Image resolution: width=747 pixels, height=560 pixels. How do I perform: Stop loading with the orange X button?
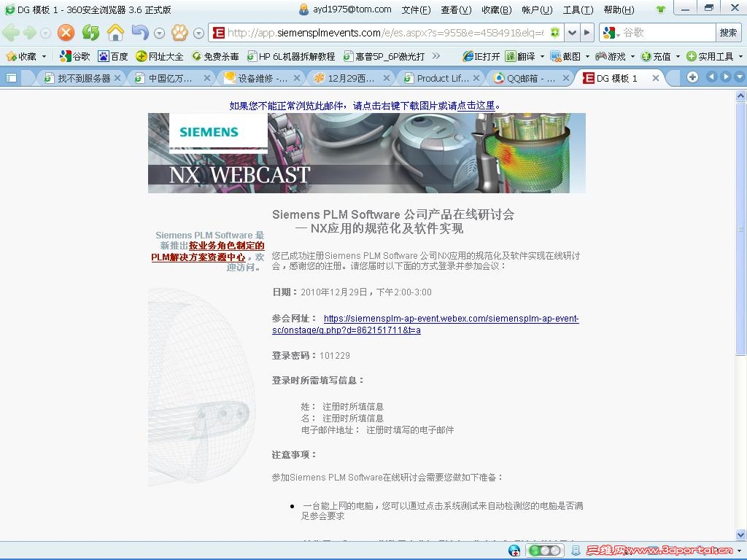pos(66,32)
